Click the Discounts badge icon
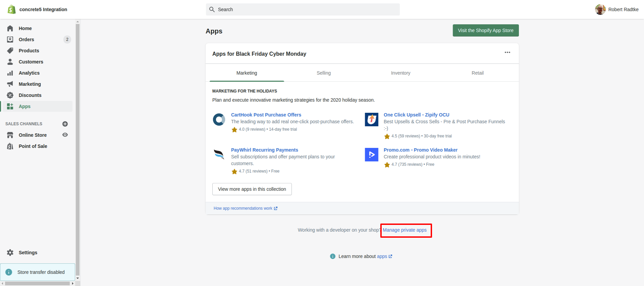 (x=10, y=95)
